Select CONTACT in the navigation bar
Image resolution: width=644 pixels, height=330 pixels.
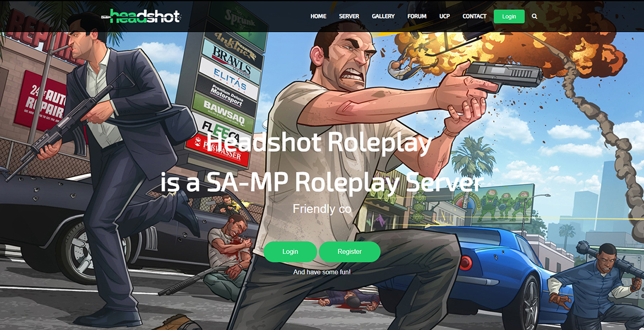pos(474,16)
